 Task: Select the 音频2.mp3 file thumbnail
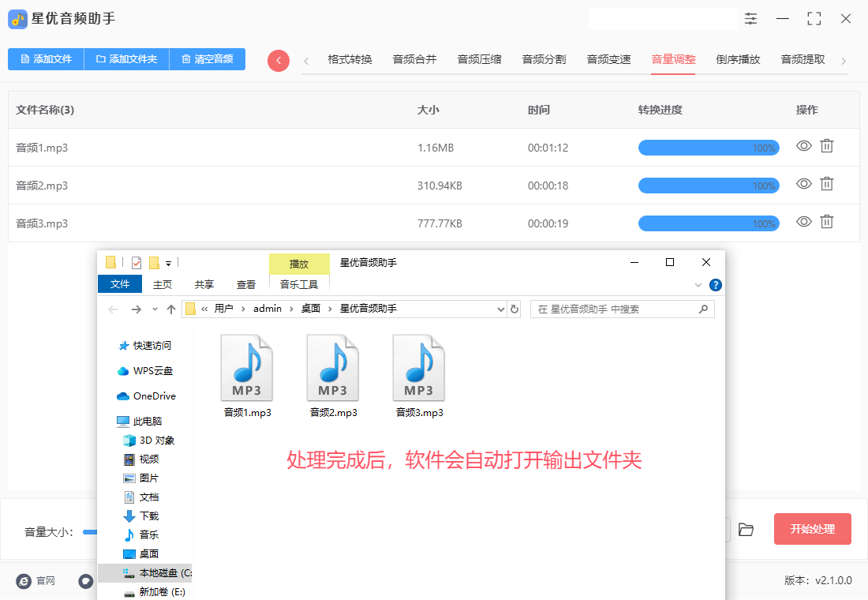pyautogui.click(x=333, y=376)
